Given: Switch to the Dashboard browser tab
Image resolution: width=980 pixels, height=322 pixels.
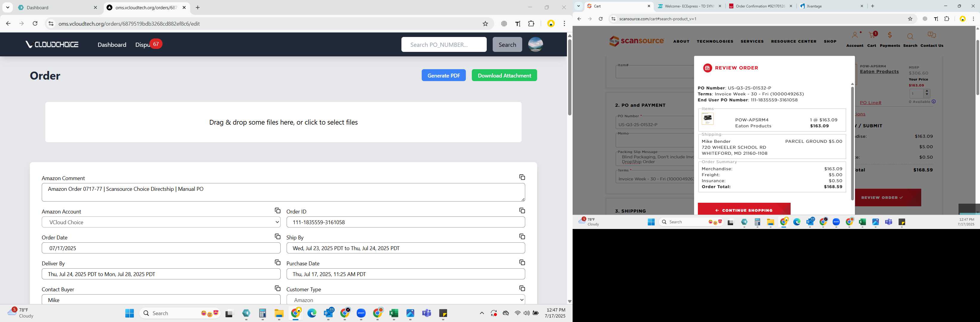Looking at the screenshot, I should [58, 7].
